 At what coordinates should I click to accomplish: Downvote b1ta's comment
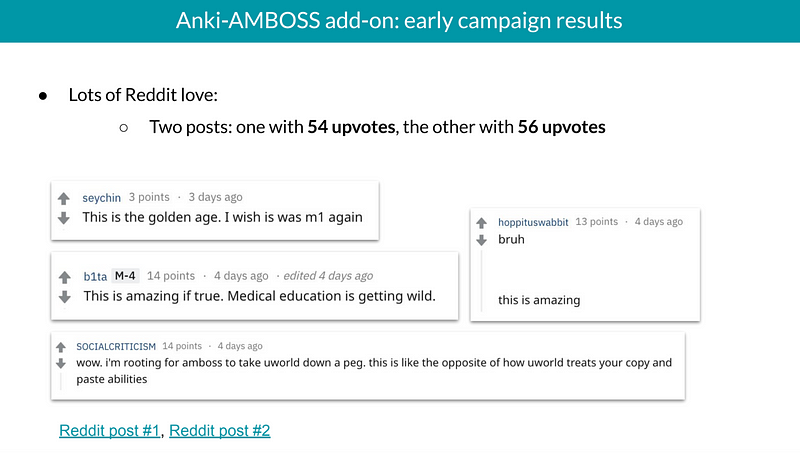[65, 296]
